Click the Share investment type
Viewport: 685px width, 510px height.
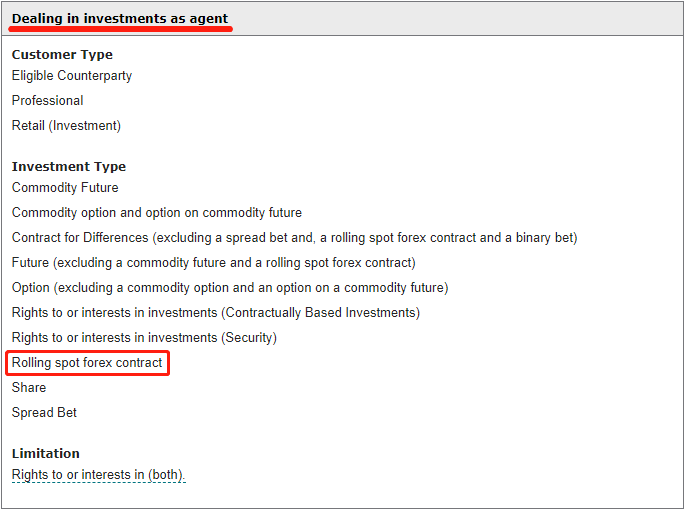coord(29,387)
